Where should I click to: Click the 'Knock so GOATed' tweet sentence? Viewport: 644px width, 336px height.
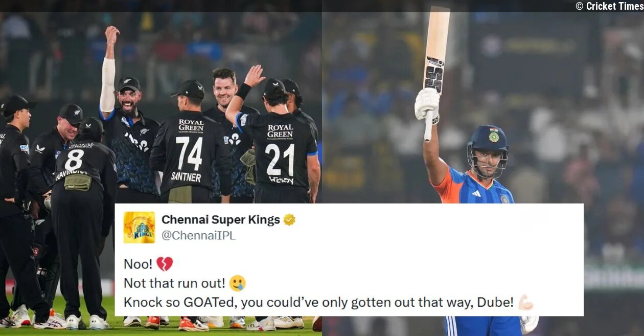[319, 303]
